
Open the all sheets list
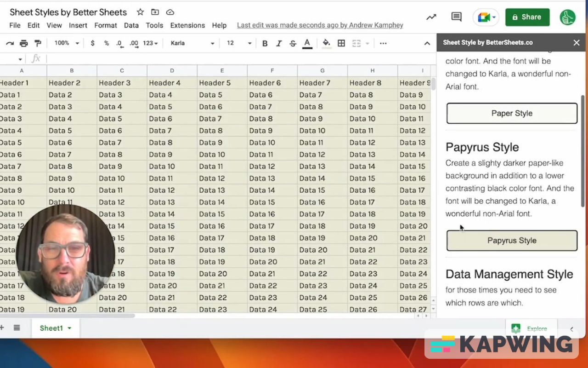17,328
